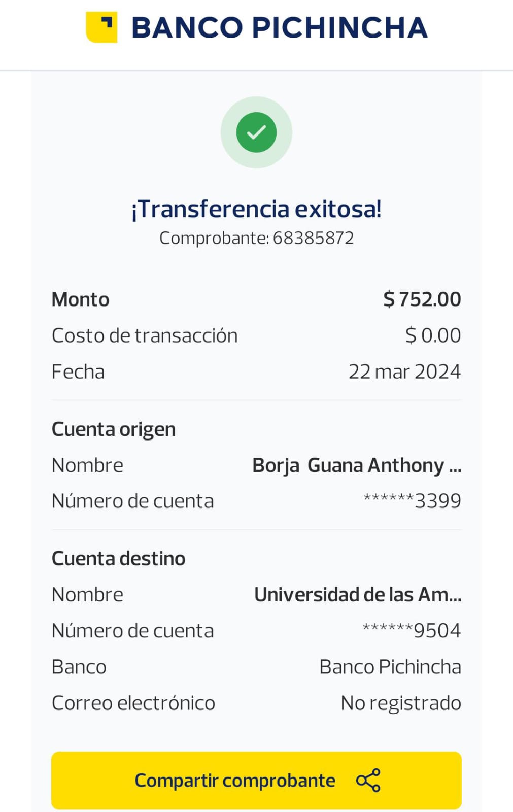
Task: Click the No registrado email value
Action: 400,703
